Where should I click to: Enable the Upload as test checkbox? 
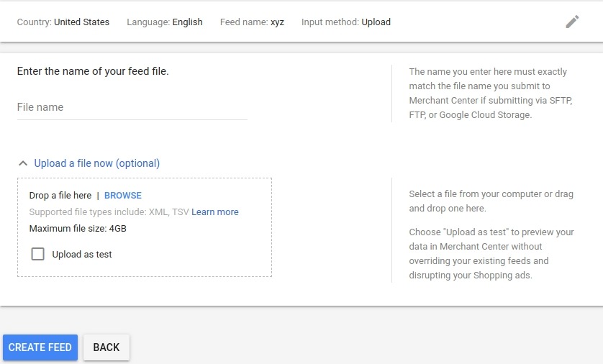point(37,254)
